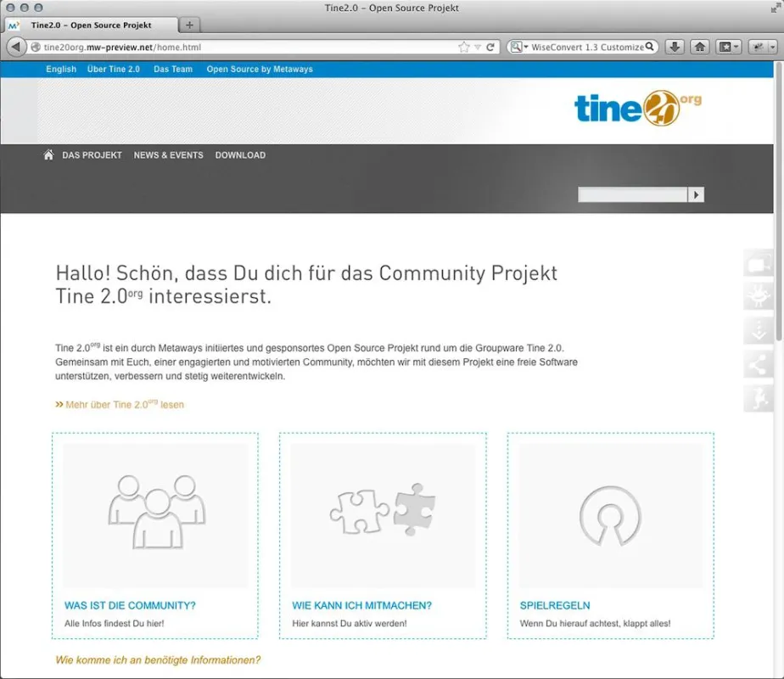Click the bug creature icon in side panel
The image size is (784, 679).
(759, 296)
